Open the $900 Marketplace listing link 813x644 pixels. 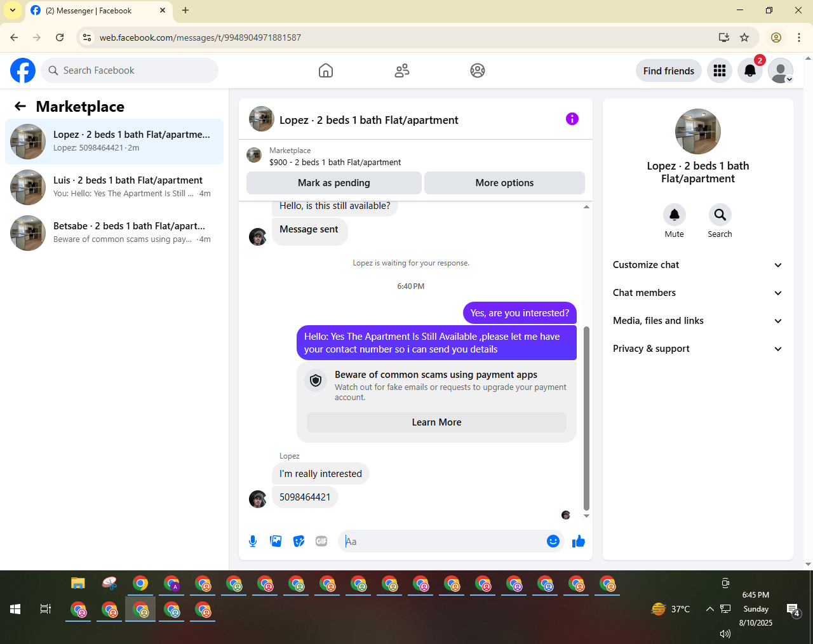[335, 162]
